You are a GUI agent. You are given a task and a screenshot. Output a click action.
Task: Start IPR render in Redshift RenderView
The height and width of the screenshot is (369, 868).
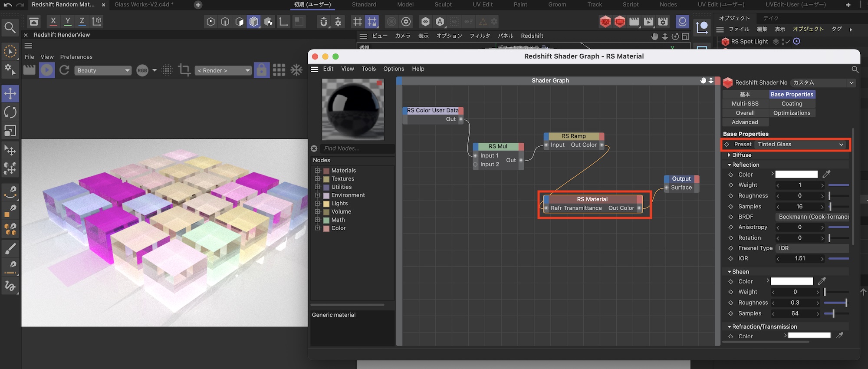[x=47, y=70]
